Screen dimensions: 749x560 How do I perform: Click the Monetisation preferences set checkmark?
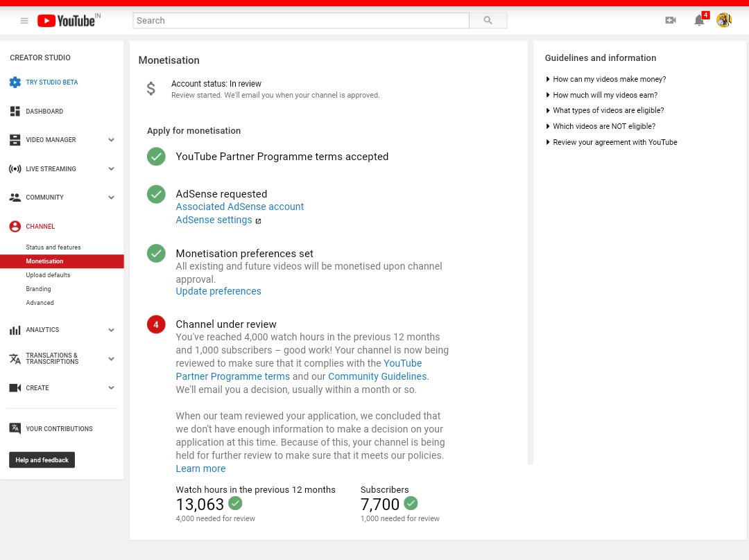(156, 254)
